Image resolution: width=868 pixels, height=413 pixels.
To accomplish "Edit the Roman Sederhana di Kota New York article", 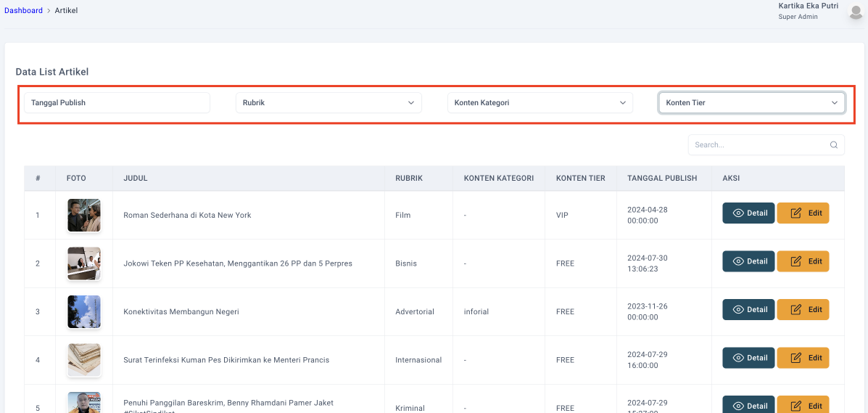I will click(803, 213).
